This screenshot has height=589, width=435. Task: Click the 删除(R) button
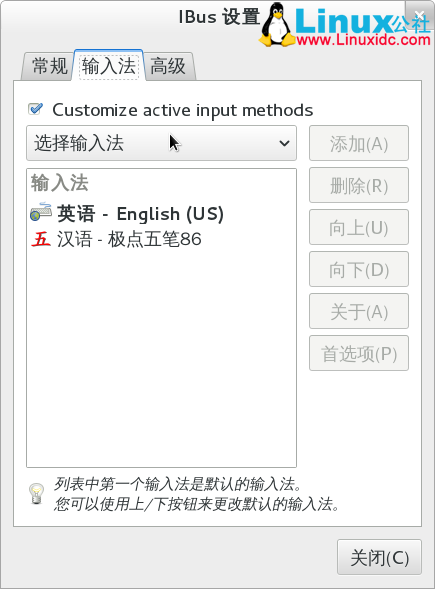(359, 185)
